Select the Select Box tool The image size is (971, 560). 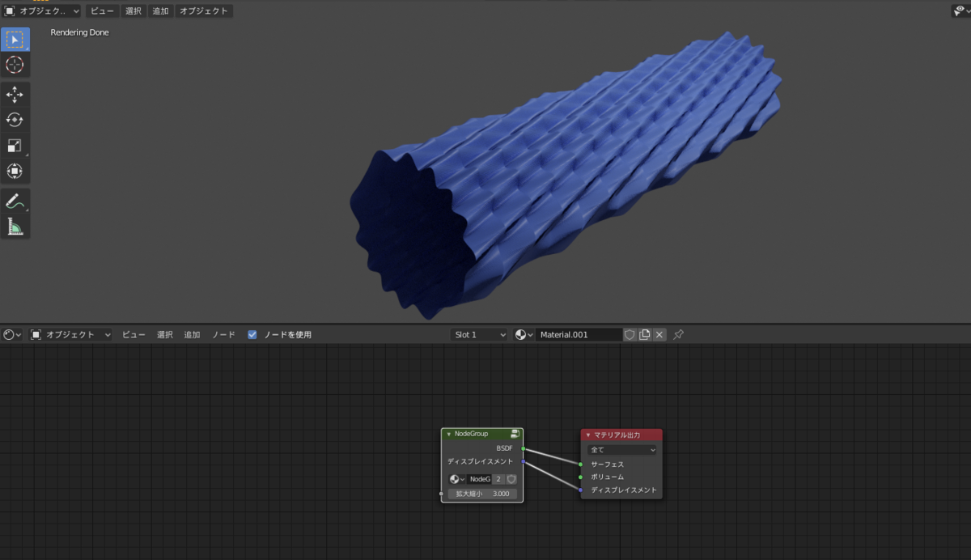pyautogui.click(x=15, y=40)
